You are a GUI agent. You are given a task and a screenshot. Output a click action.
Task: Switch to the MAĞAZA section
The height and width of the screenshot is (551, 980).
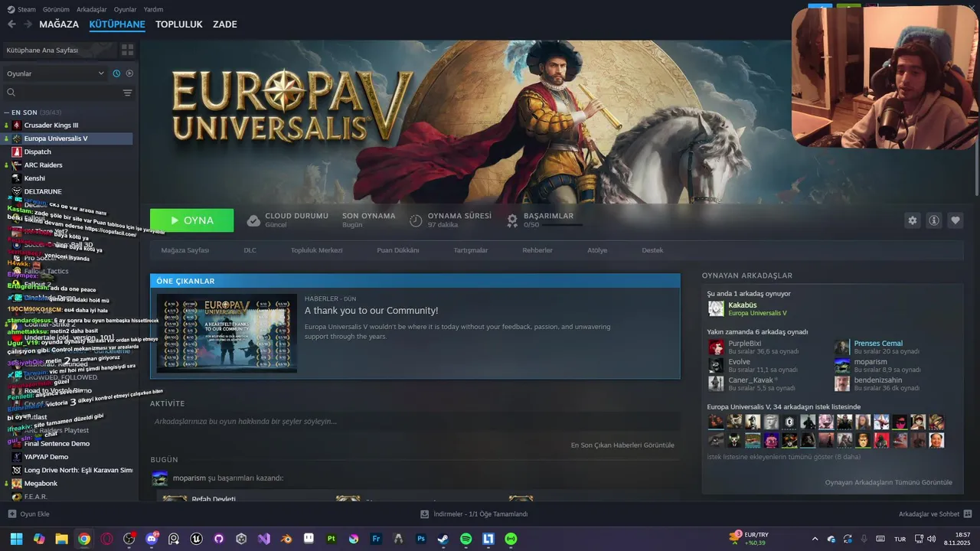coord(59,24)
